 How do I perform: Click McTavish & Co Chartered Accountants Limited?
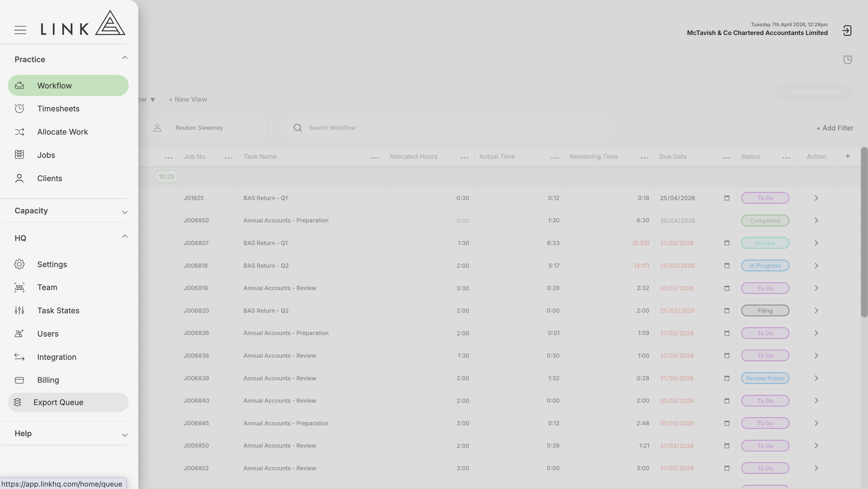(x=757, y=33)
